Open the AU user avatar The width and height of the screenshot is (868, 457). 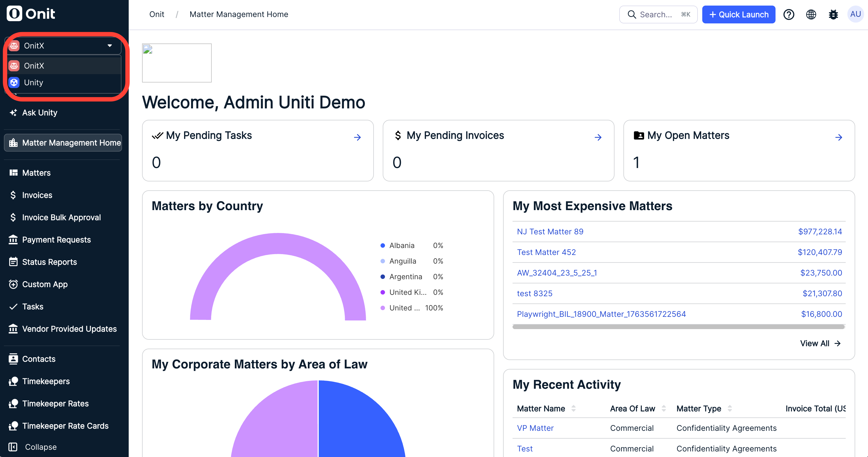coord(855,14)
